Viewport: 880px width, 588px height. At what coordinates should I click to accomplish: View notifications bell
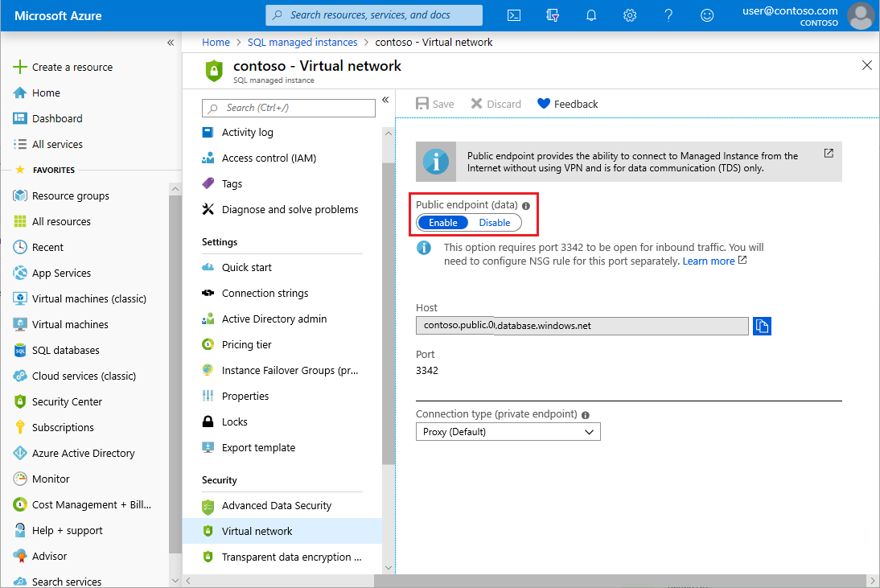(x=591, y=15)
